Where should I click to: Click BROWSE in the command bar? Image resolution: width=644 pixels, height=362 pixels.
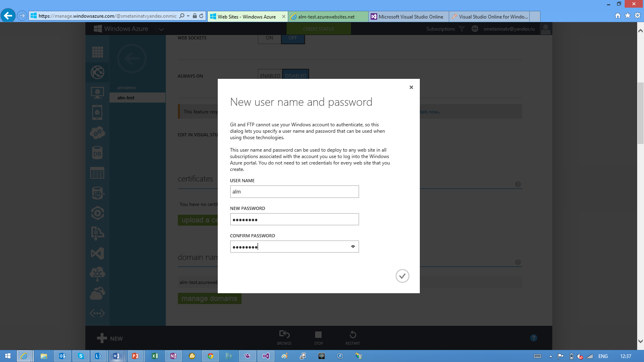[284, 337]
